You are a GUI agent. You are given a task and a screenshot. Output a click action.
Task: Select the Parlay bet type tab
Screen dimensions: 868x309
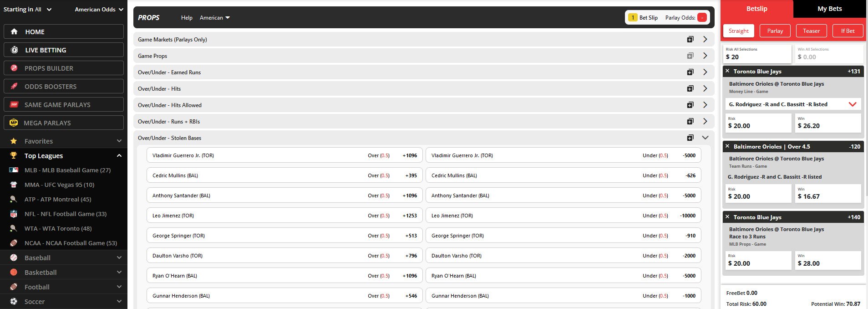tap(775, 31)
